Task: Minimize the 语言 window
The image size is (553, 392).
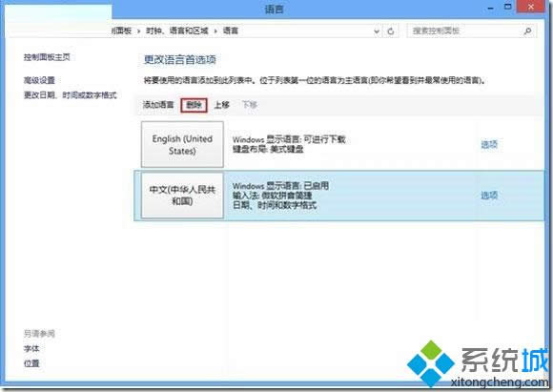Action: tap(491, 8)
